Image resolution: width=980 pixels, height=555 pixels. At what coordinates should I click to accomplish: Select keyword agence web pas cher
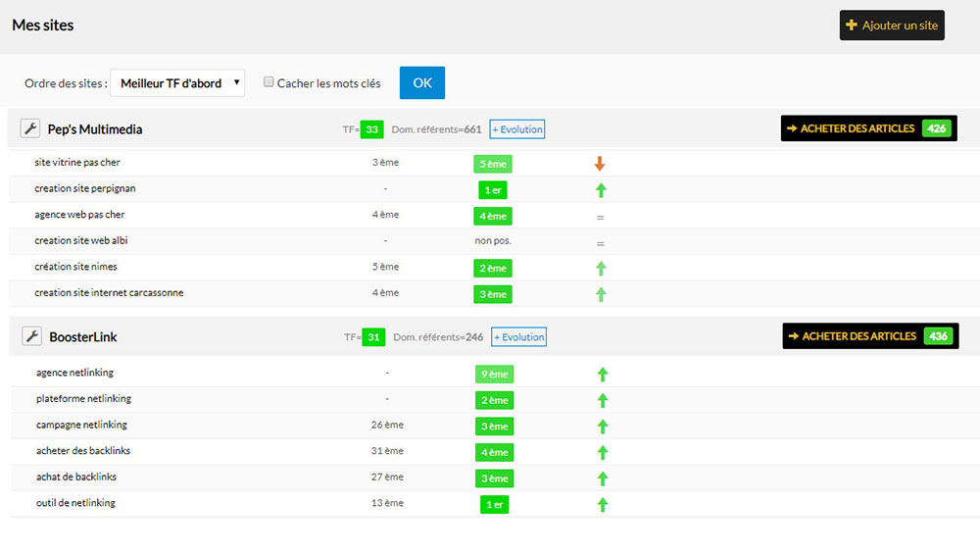pos(79,215)
